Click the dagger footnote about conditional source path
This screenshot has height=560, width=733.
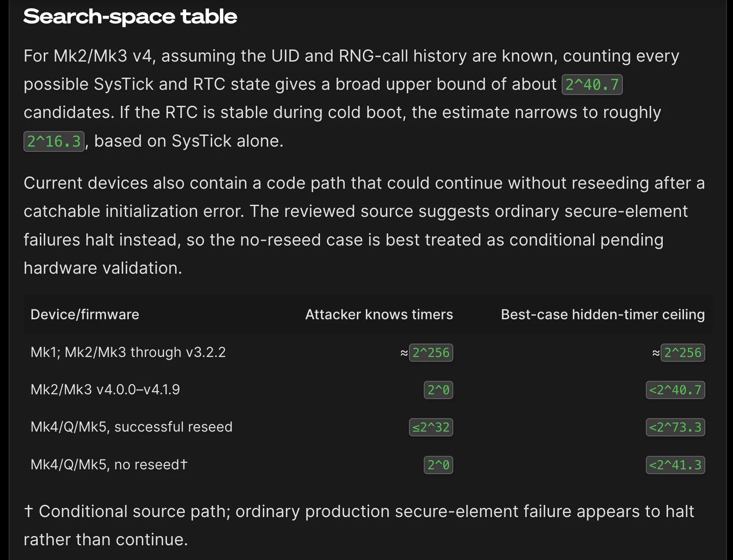tap(359, 525)
